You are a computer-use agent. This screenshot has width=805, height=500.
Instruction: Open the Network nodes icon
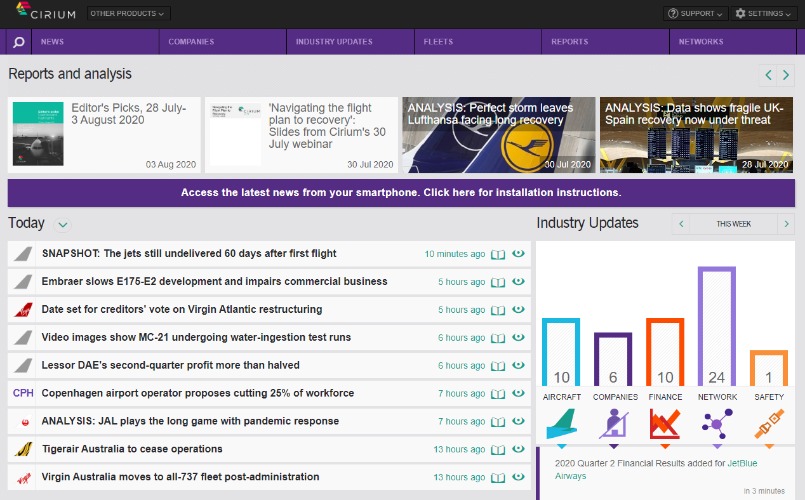pyautogui.click(x=717, y=424)
